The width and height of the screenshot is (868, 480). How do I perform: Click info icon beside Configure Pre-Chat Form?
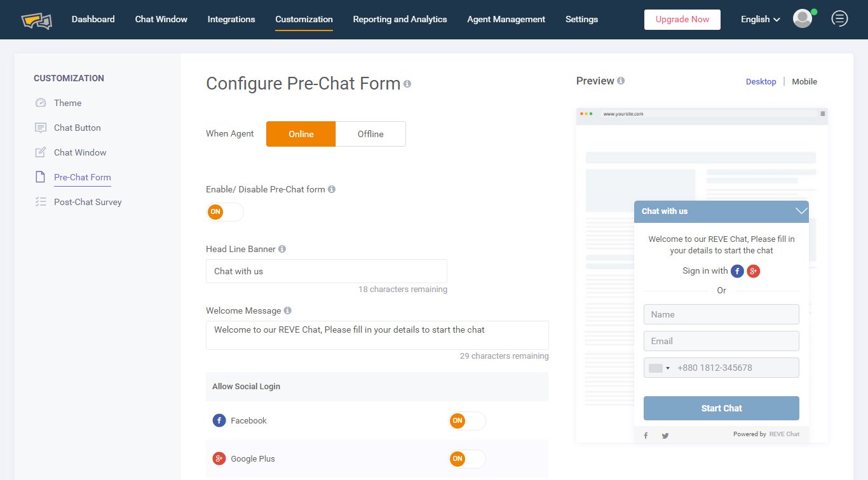click(x=407, y=84)
